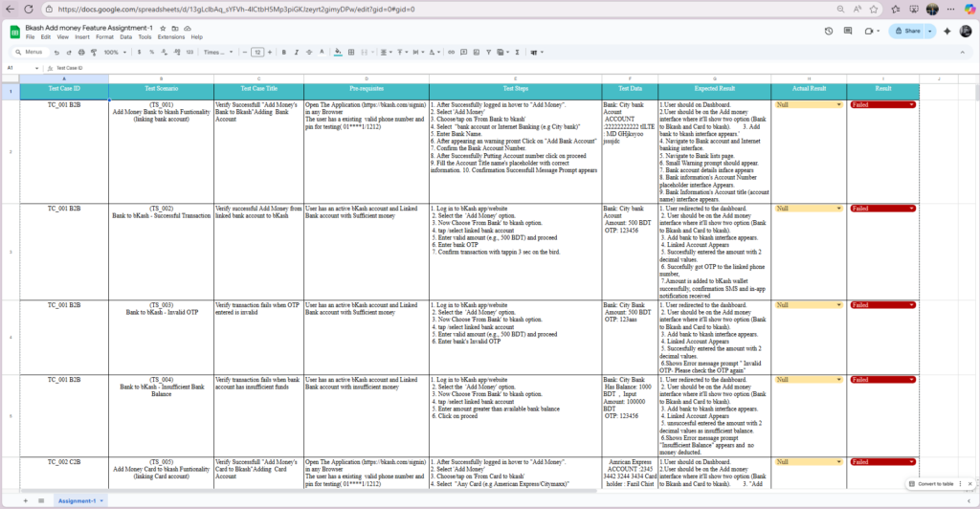Open the Help menu
This screenshot has height=509, width=980.
196,37
